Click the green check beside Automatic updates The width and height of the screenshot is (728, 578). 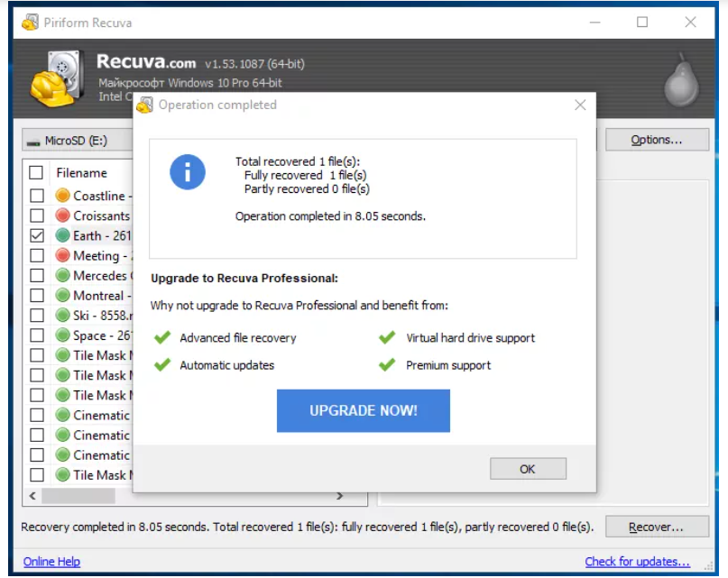click(162, 365)
